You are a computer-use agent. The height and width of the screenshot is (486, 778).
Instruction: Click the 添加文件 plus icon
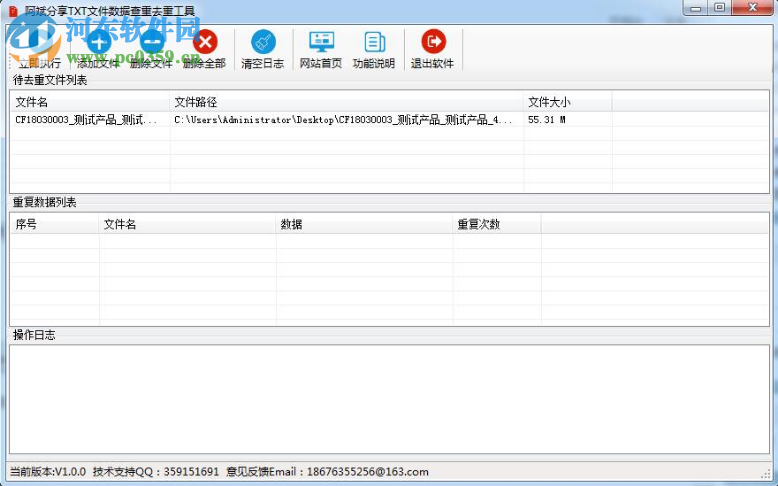99,42
